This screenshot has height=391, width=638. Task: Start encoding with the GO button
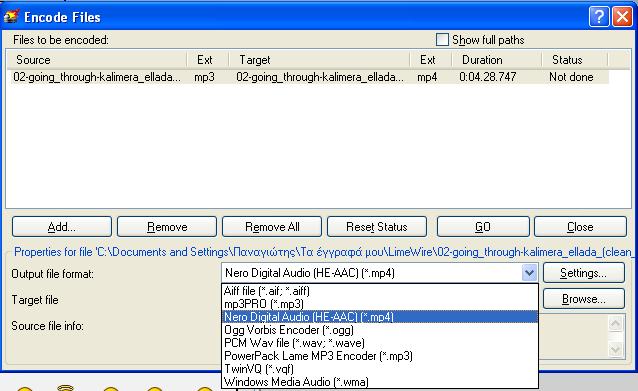pos(483,227)
